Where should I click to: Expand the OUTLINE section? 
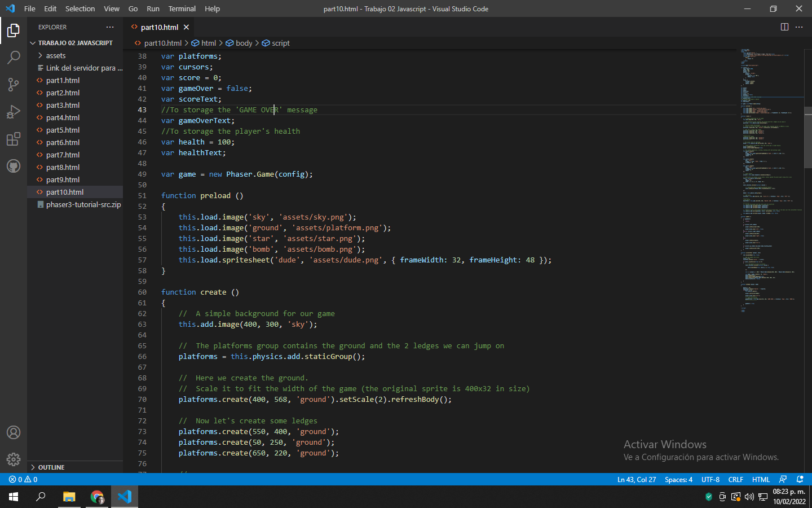52,467
